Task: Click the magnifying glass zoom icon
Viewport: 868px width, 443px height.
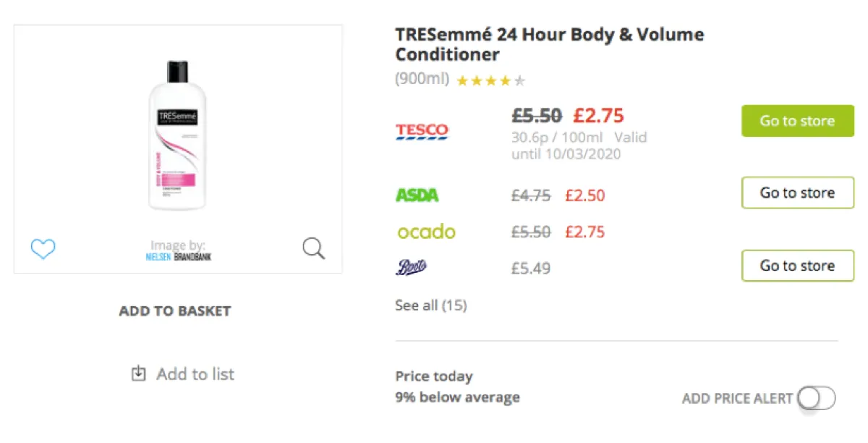Action: tap(313, 248)
